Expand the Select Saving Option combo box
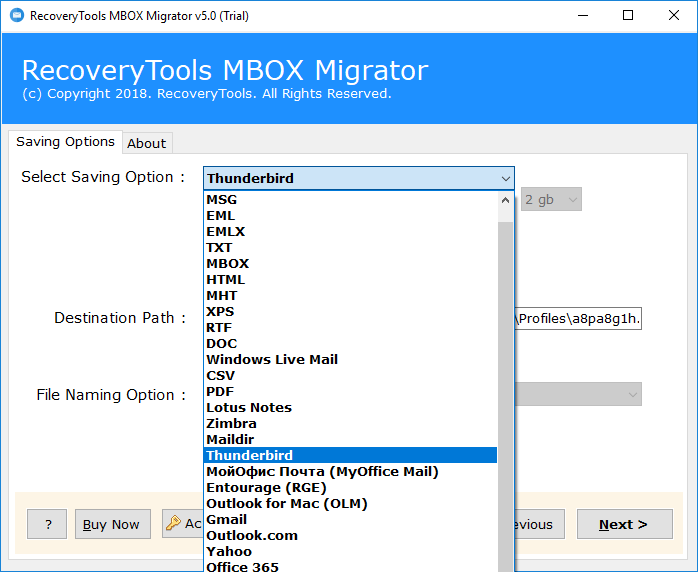This screenshot has height=572, width=698. tap(359, 178)
